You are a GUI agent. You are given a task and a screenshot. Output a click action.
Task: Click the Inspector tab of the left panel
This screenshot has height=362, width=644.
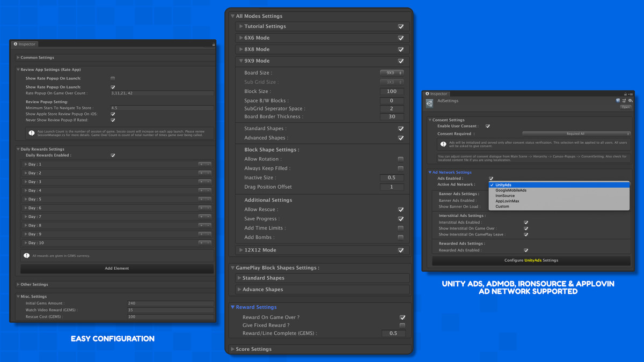point(25,45)
